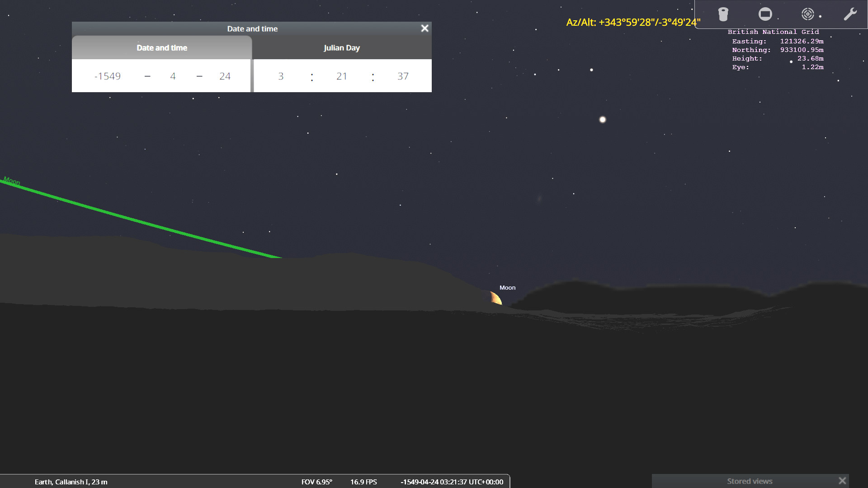Select the Date and time tab
The image size is (868, 488).
point(162,48)
